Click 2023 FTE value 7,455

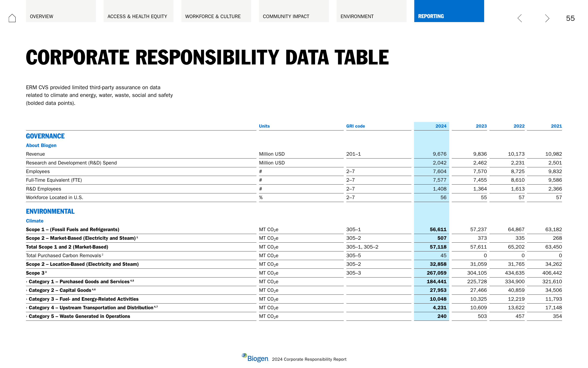(480, 180)
